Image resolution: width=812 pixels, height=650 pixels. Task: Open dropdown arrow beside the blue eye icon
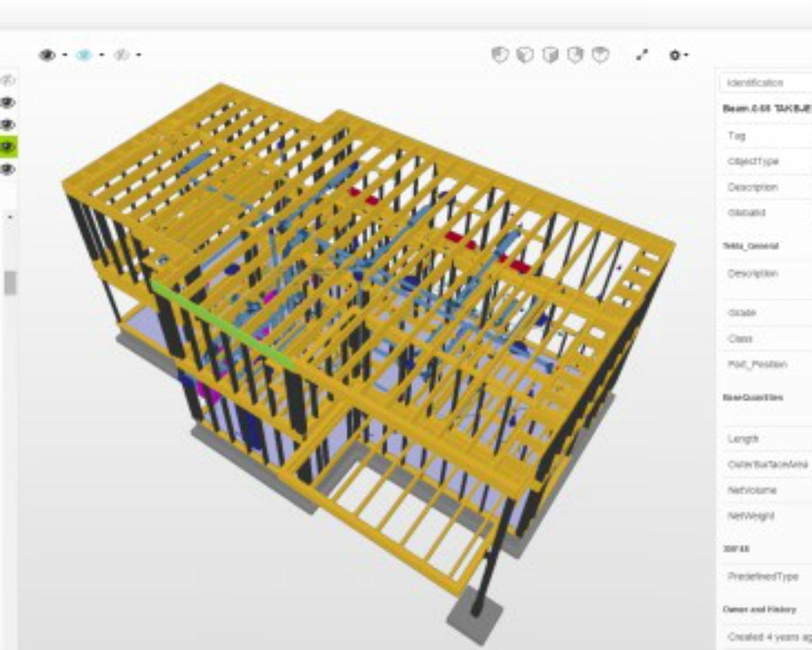click(101, 55)
